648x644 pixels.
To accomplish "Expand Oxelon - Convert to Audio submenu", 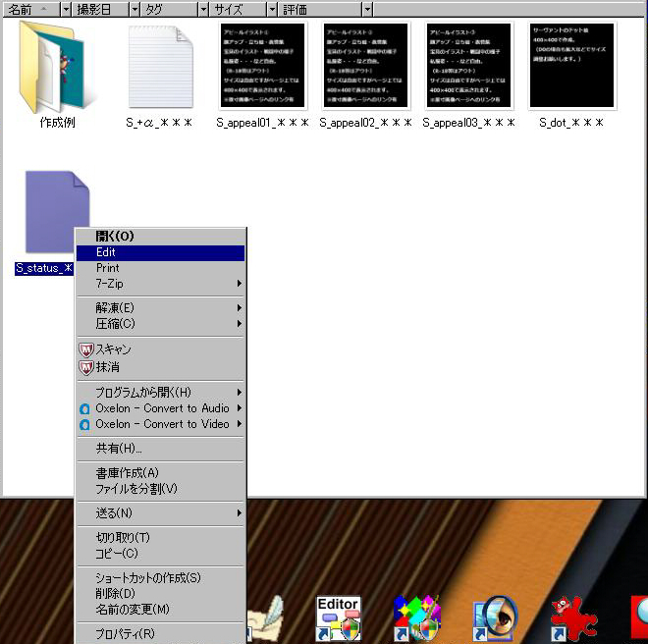I will (162, 408).
